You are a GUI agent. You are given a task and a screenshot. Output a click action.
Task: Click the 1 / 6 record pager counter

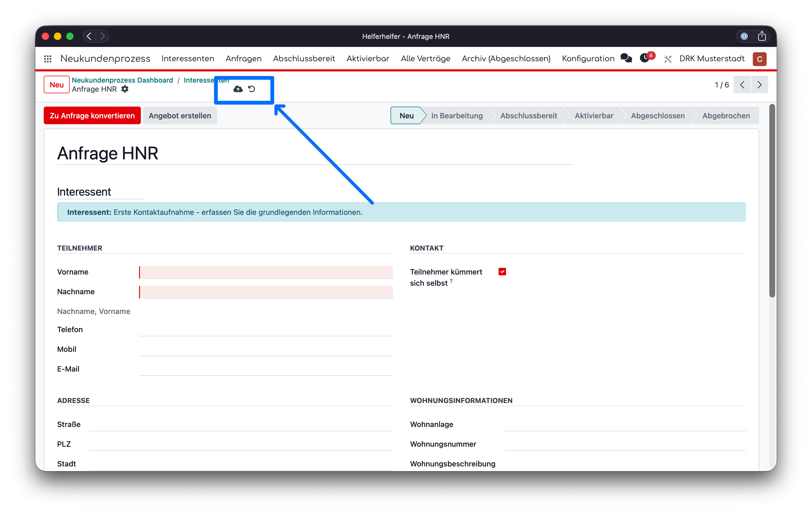pyautogui.click(x=721, y=85)
